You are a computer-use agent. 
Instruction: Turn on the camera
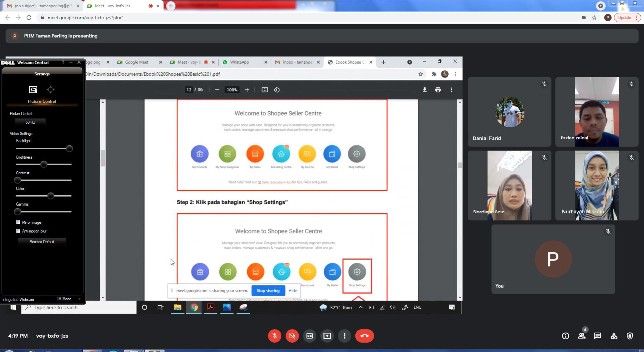coord(292,336)
